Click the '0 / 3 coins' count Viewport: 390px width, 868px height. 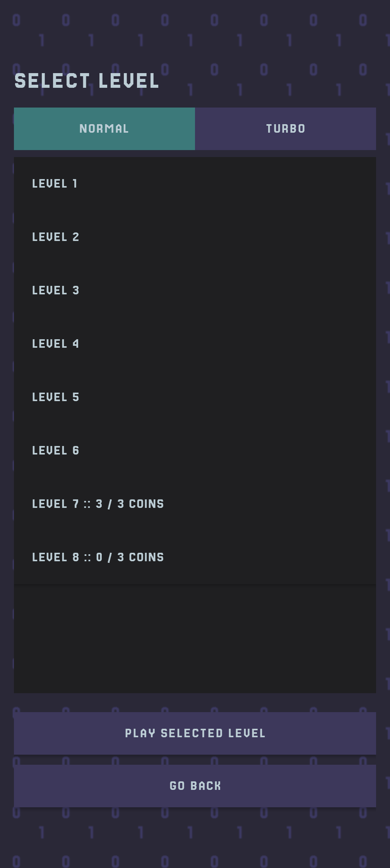pyautogui.click(x=130, y=557)
